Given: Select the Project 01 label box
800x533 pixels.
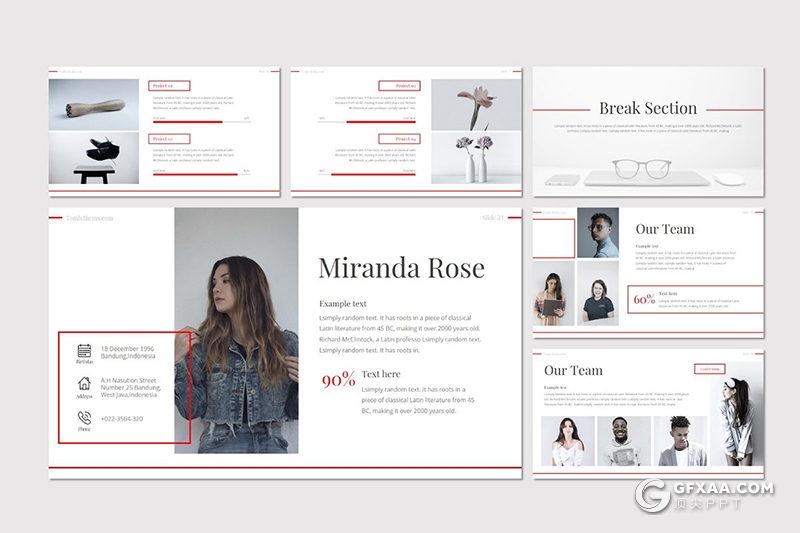Looking at the screenshot, I should pos(169,86).
